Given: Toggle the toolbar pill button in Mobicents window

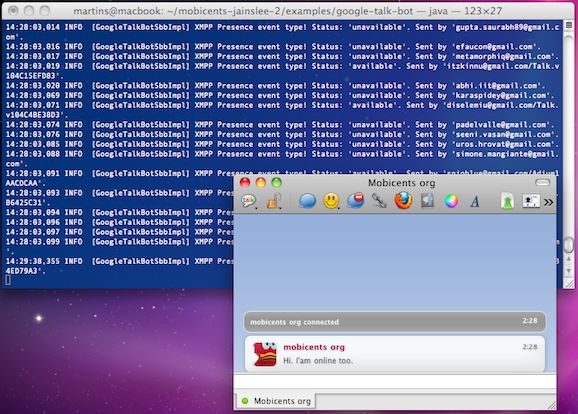Looking at the screenshot, I should [542, 182].
